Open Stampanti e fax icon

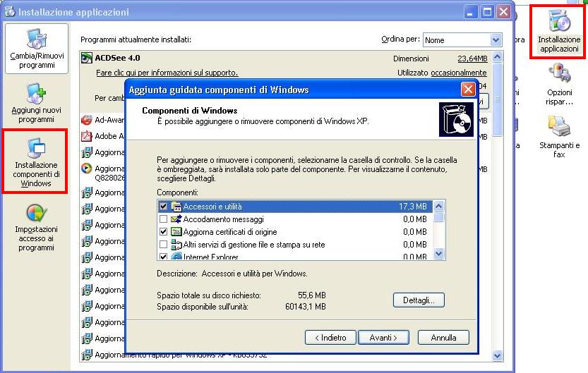[x=559, y=137]
